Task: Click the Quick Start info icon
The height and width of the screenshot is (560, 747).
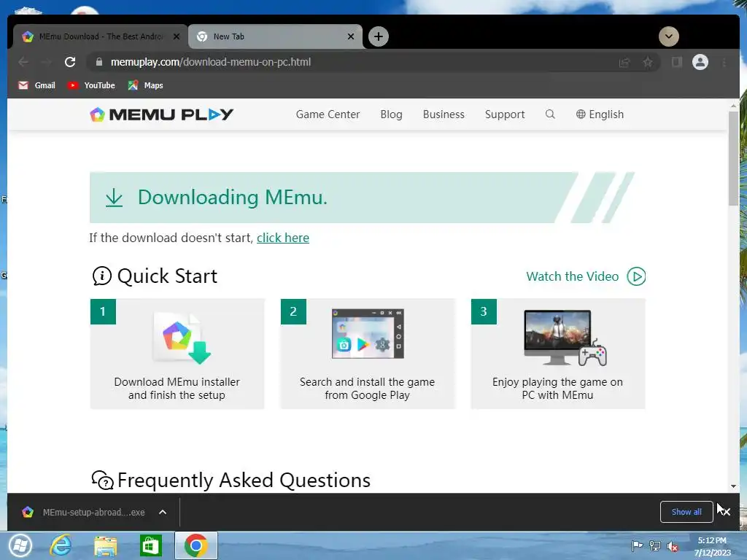Action: (101, 276)
